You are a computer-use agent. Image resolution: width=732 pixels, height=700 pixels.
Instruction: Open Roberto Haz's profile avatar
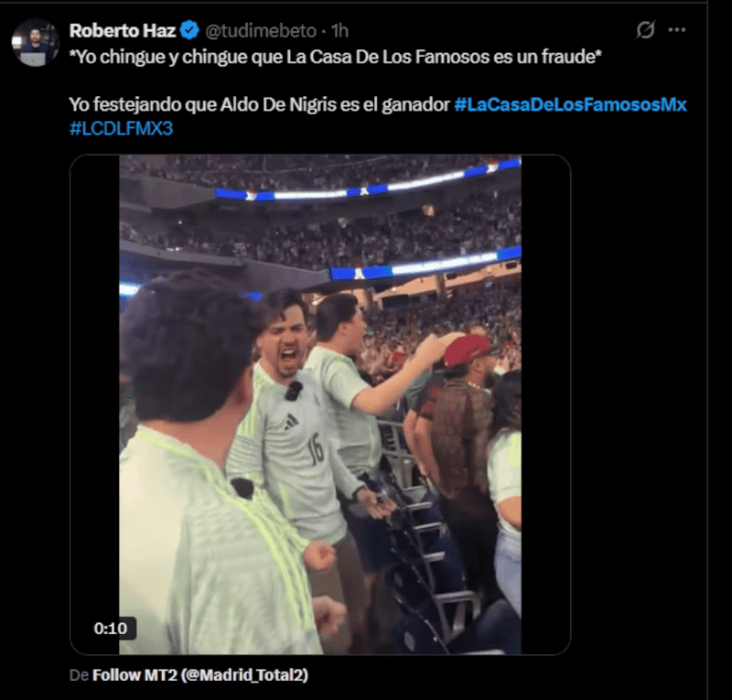click(36, 43)
